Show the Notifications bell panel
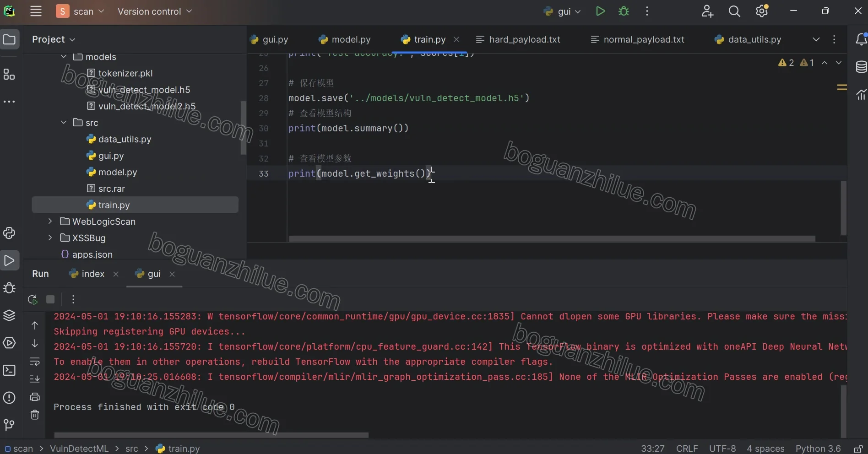The height and width of the screenshot is (454, 868). 861,39
